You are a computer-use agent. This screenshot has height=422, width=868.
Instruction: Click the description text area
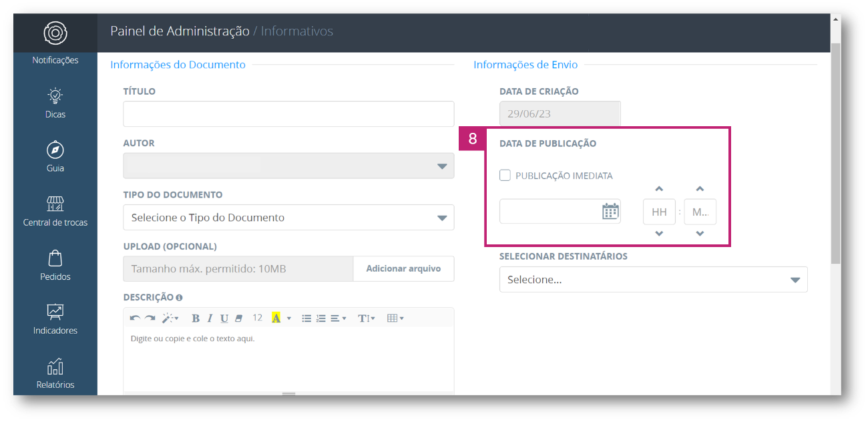pos(288,359)
